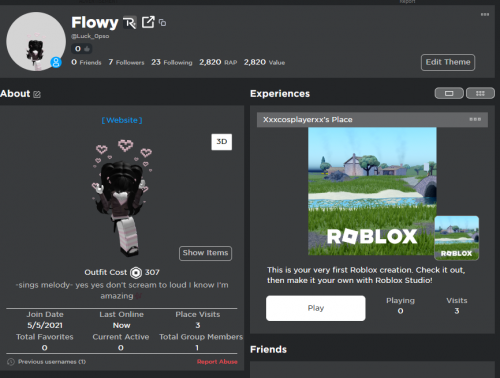Switch Experiences to grid view

coord(480,93)
